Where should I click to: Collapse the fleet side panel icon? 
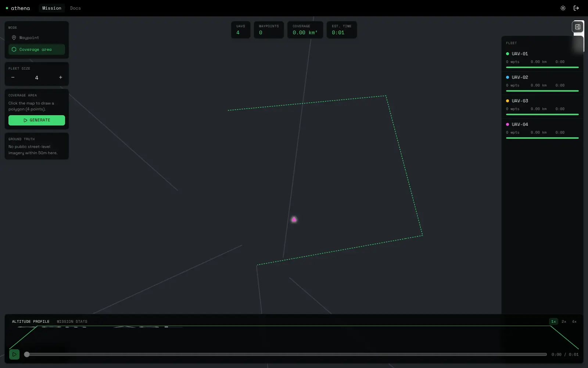[578, 27]
